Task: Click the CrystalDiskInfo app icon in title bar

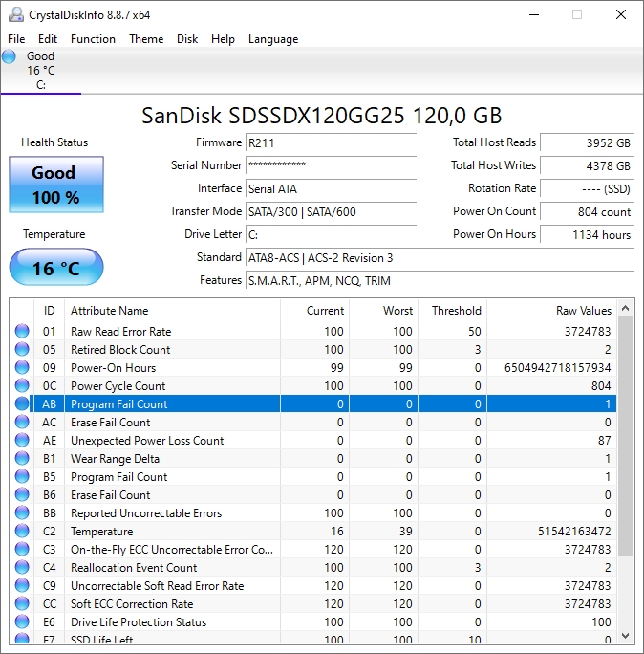Action: (x=16, y=14)
